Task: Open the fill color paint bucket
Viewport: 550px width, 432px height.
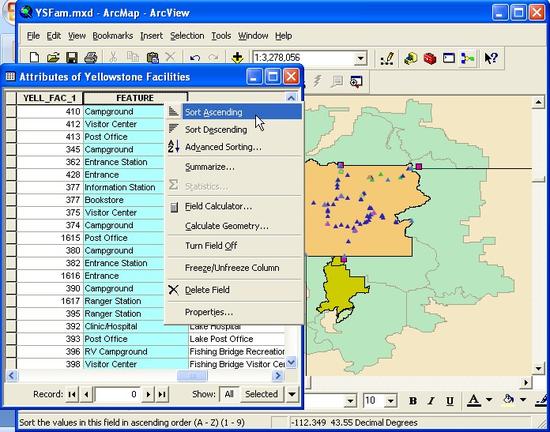Action: [x=509, y=400]
